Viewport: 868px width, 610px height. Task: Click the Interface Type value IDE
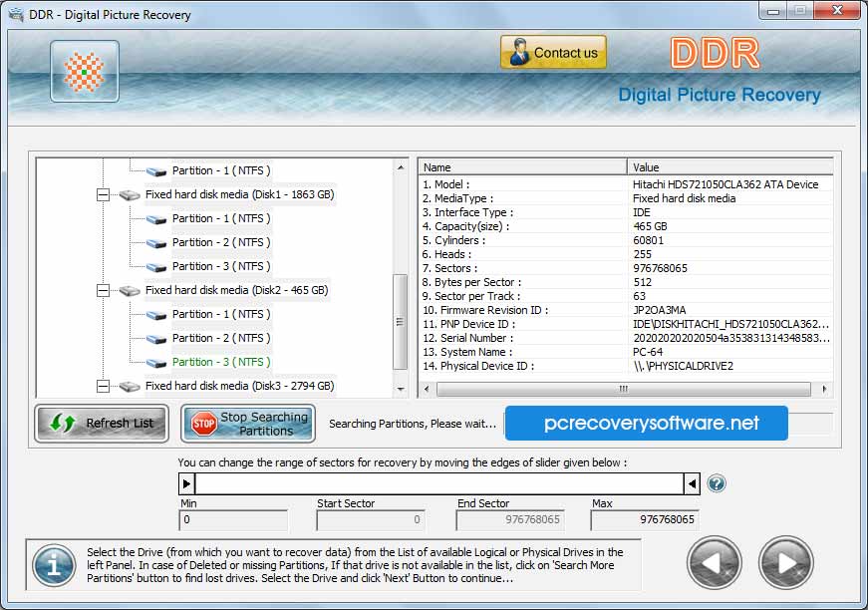642,212
